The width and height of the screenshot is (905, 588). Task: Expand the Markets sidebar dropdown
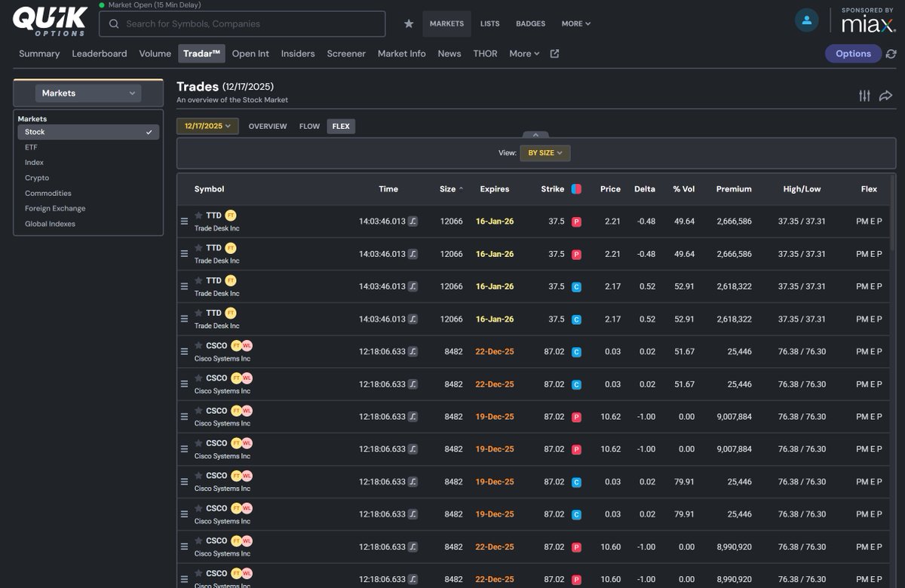tap(88, 93)
